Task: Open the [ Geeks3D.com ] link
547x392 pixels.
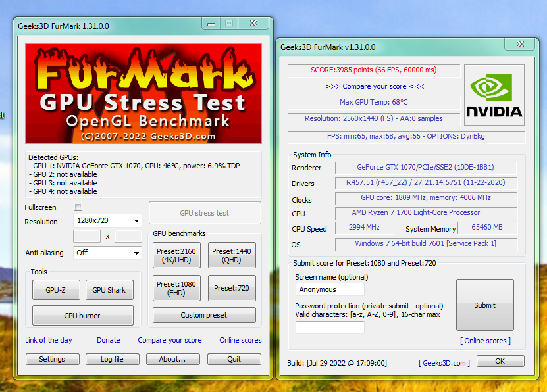Action: (x=444, y=363)
